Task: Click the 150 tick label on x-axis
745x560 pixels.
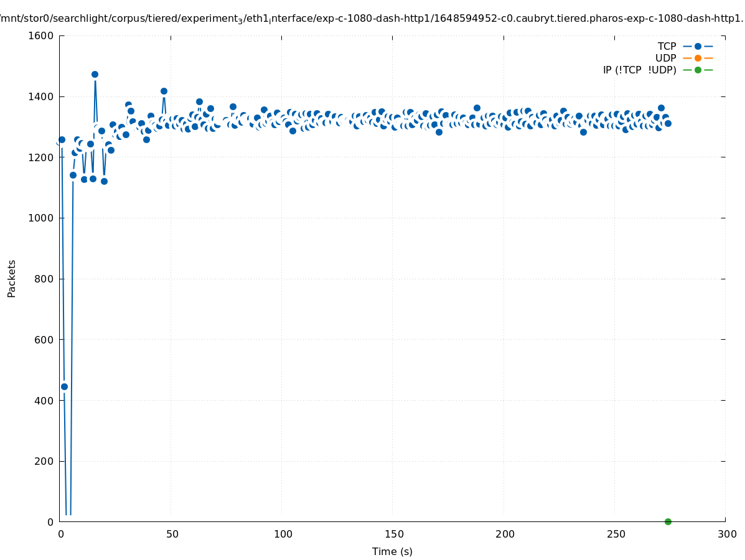Action: 393,534
